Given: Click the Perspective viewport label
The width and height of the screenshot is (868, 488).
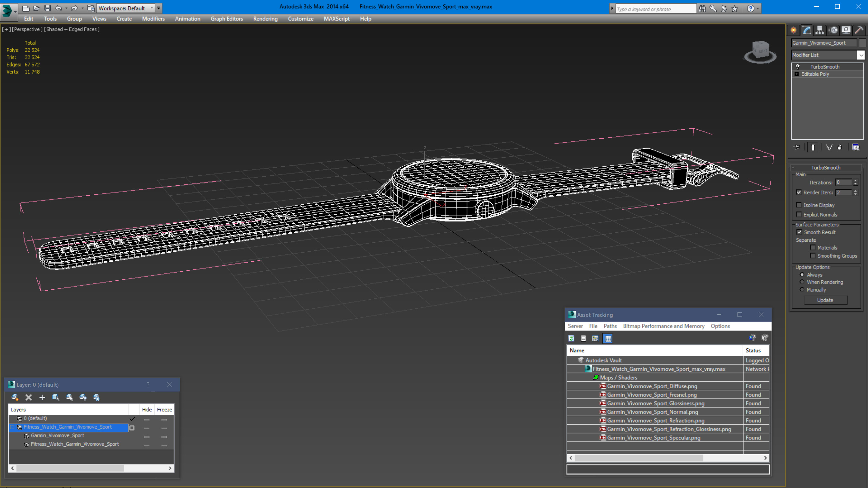Looking at the screenshot, I should [x=27, y=29].
